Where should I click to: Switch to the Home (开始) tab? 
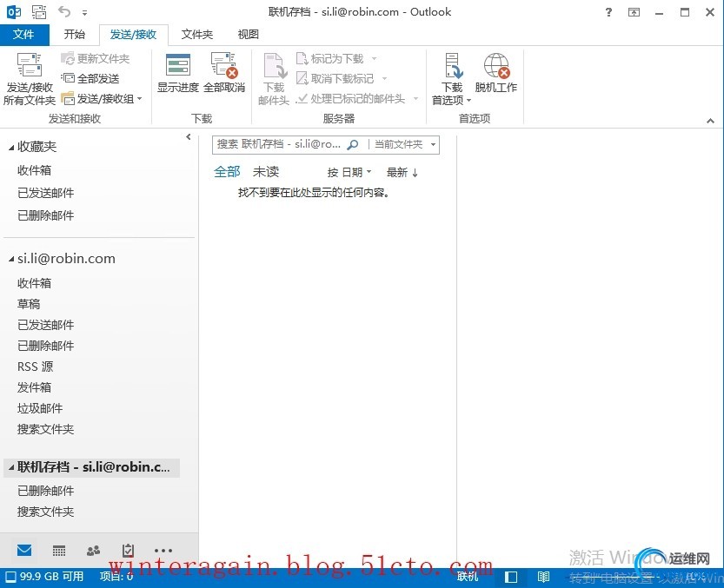tap(75, 34)
